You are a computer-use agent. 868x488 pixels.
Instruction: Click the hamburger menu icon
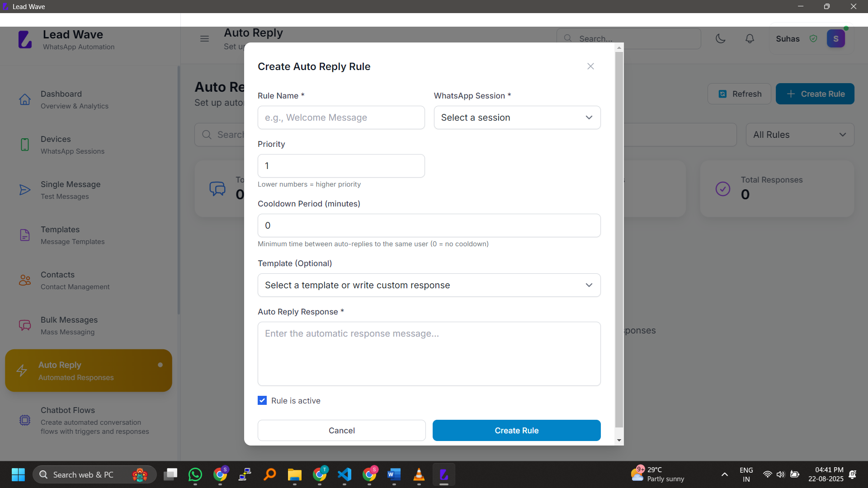204,39
